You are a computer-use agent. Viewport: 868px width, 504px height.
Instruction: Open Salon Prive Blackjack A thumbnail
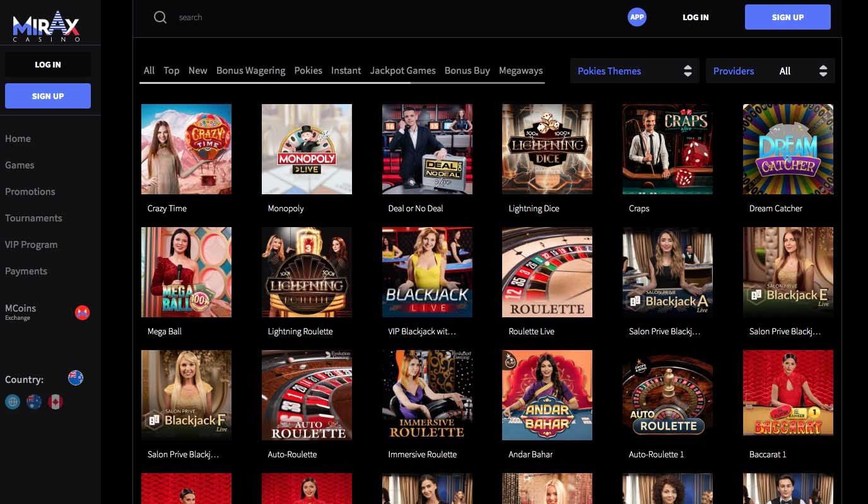[x=667, y=272]
